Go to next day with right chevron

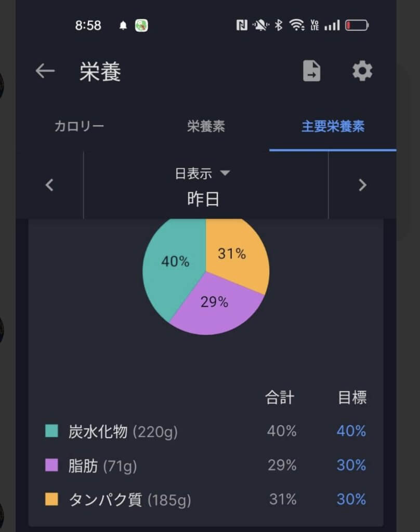[x=363, y=185]
